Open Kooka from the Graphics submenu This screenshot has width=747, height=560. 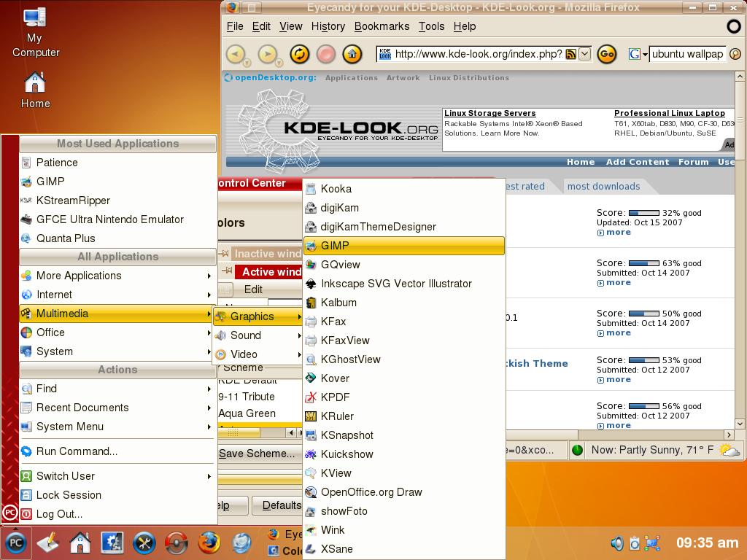coord(404,189)
